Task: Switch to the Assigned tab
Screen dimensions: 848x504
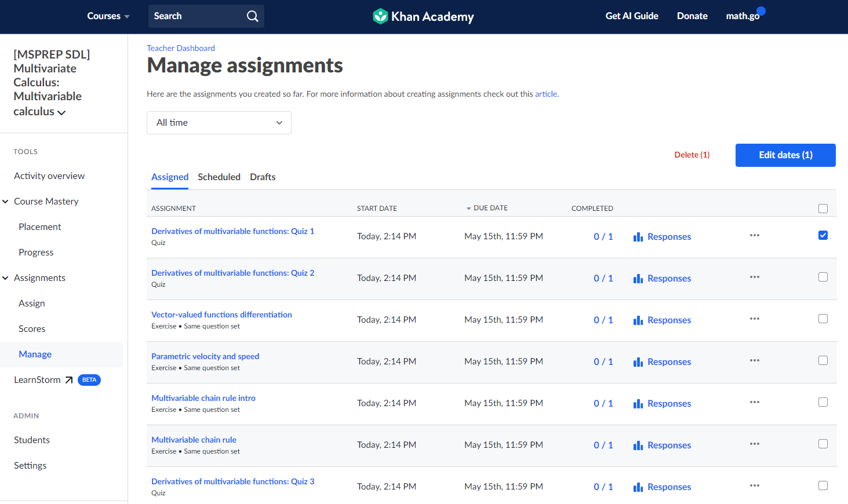Action: tap(170, 177)
